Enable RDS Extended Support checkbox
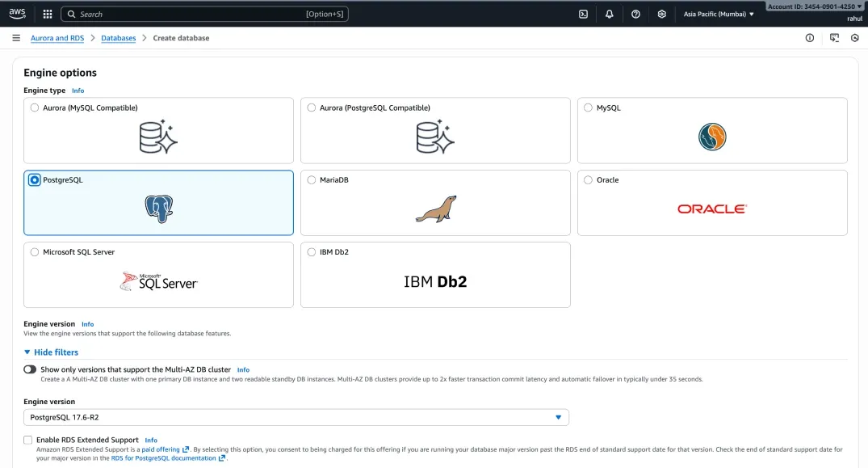Viewport: 868px width, 468px height. [x=27, y=440]
